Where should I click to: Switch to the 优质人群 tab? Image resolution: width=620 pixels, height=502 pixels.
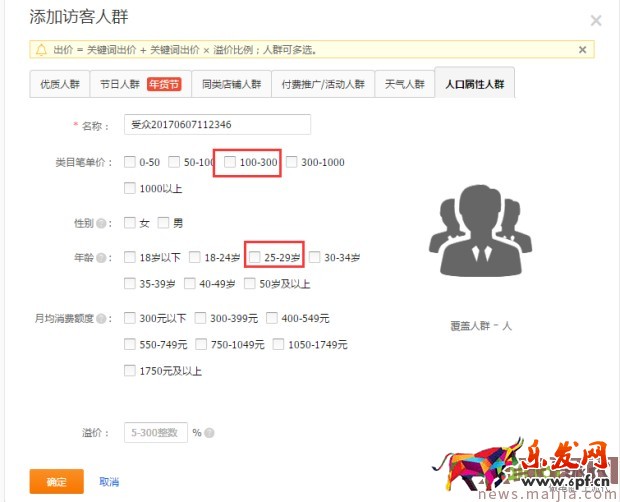(59, 84)
